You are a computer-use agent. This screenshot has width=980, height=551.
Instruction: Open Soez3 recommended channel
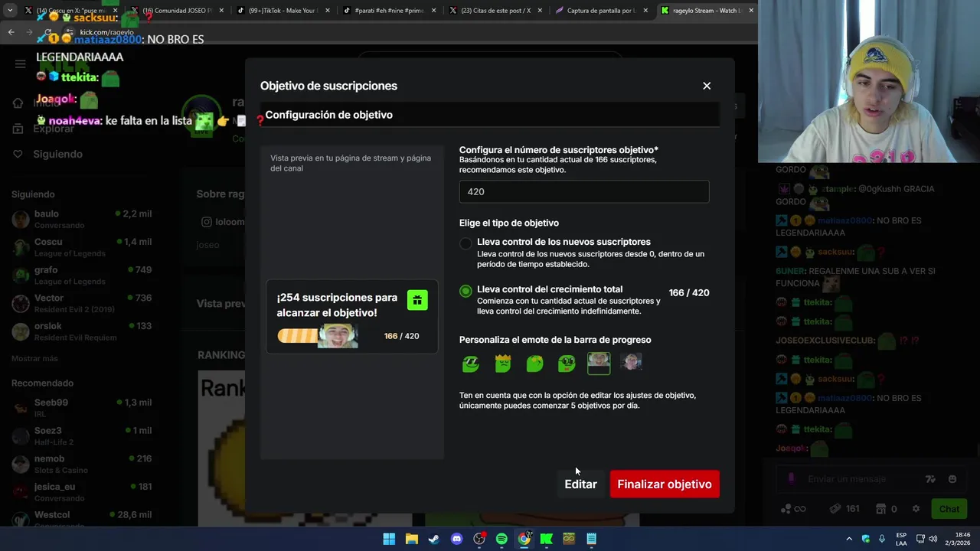81,436
